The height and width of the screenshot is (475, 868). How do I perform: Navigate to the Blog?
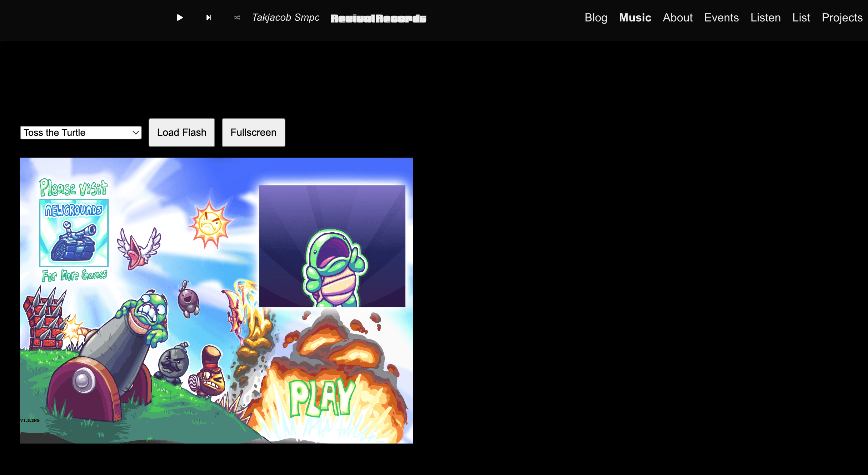click(x=596, y=18)
